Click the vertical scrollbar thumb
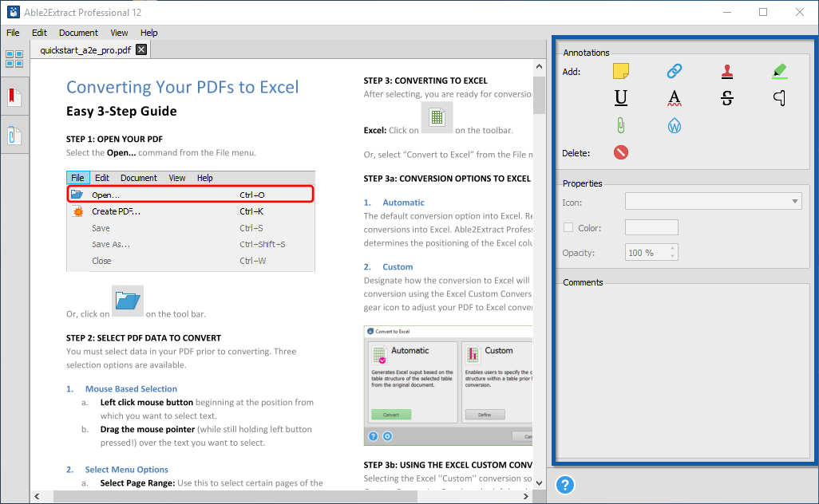 539,95
